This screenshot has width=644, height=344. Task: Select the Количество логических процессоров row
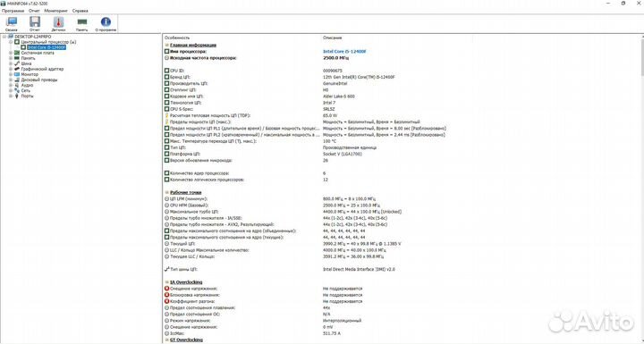pos(207,180)
